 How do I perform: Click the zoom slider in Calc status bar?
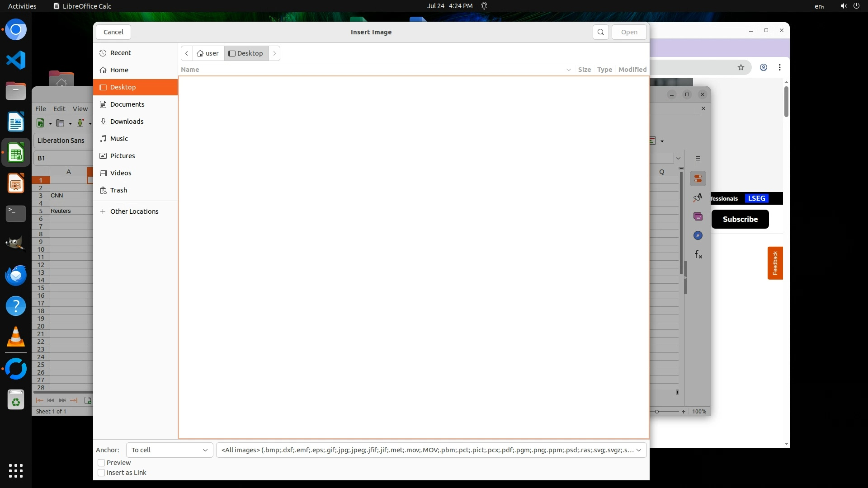click(x=657, y=412)
